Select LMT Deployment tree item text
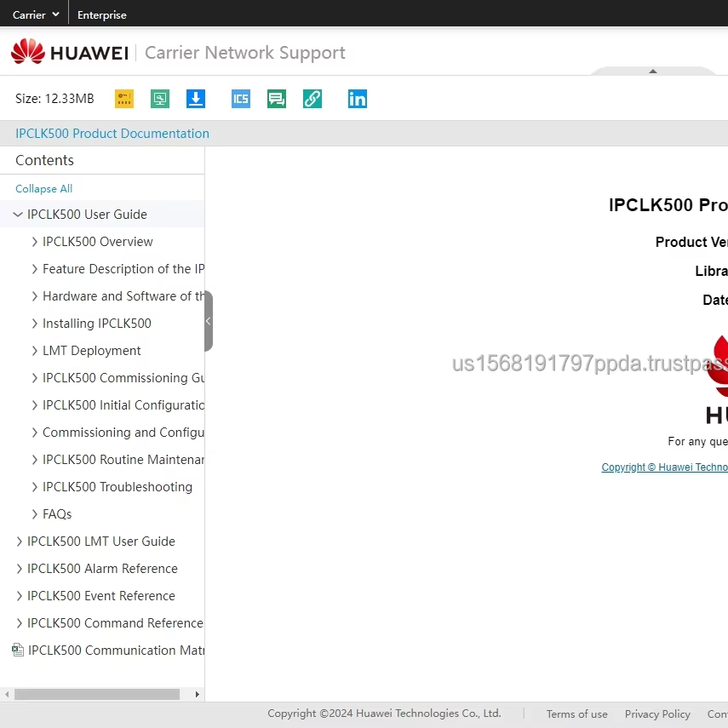The image size is (728, 728). 91,351
